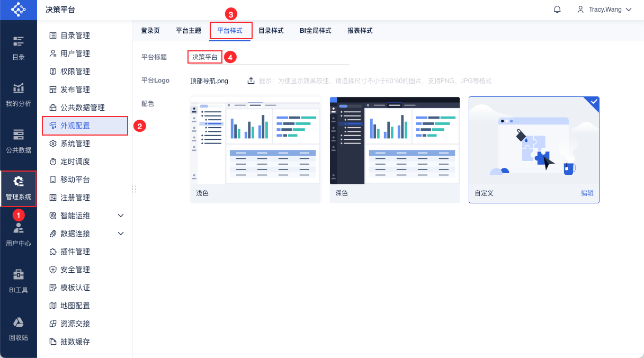Click the 系统管理 gear icon
The image size is (644, 358).
tap(52, 144)
